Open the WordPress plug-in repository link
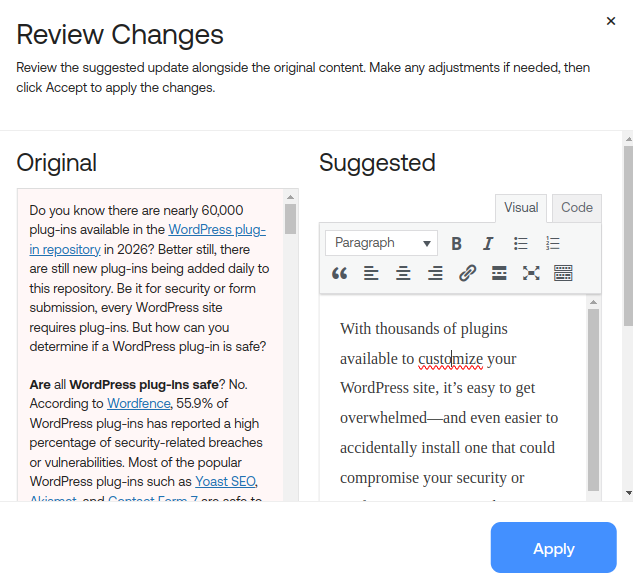 pyautogui.click(x=217, y=230)
